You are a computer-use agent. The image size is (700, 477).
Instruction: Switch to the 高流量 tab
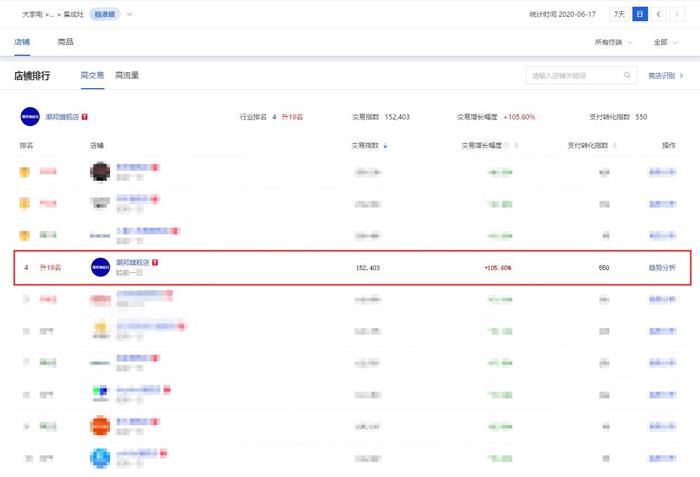[x=127, y=75]
